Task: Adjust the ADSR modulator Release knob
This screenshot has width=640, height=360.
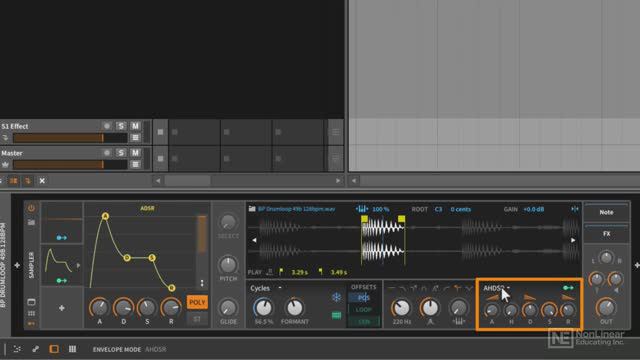Action: [171, 307]
